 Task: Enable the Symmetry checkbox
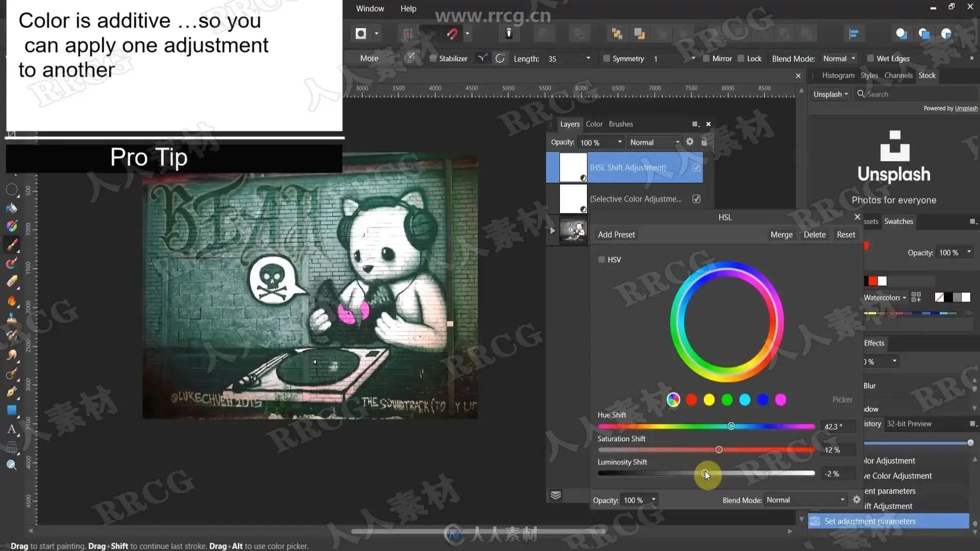(606, 58)
